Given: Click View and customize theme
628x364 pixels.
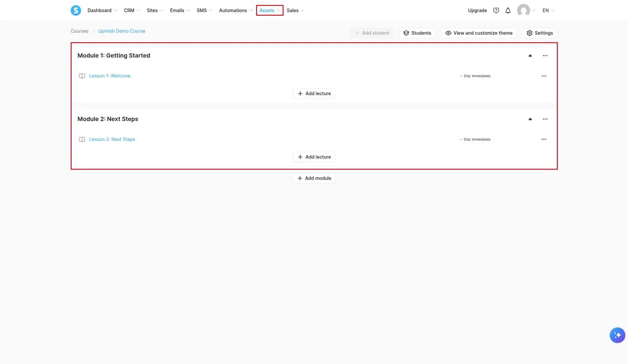Looking at the screenshot, I should [x=479, y=33].
